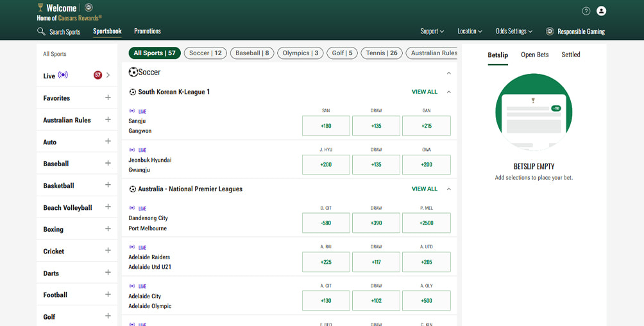Screen dimensions: 644x326
Task: Collapse the Soccer section chevron
Action: (449, 73)
